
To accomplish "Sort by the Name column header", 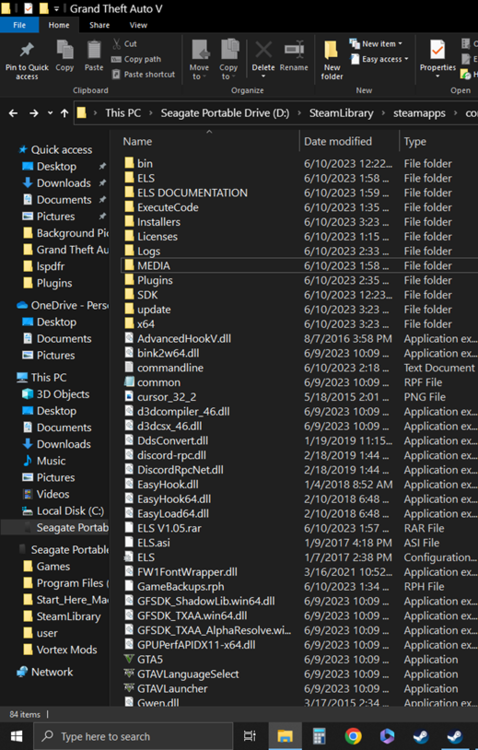I will click(x=137, y=141).
